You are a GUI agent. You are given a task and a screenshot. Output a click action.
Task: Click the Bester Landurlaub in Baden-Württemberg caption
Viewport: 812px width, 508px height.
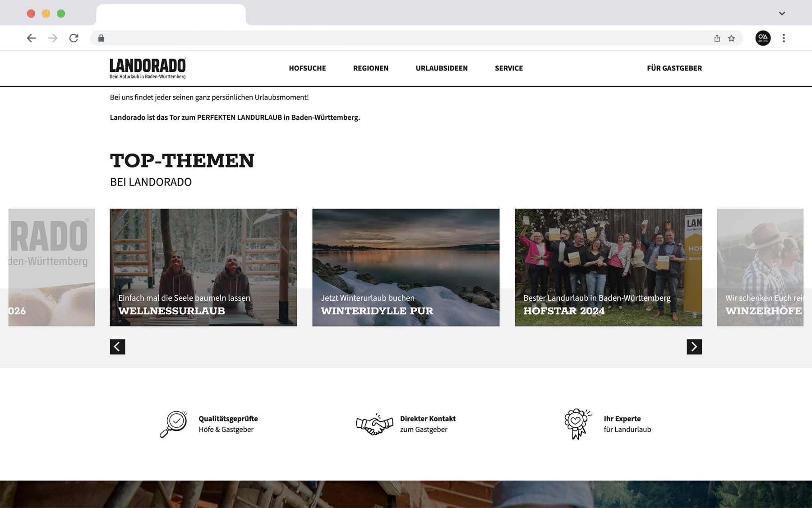click(597, 298)
